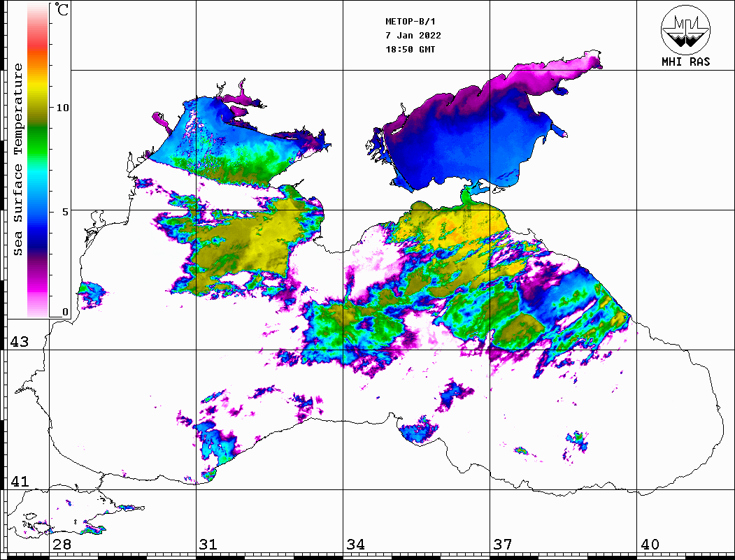The width and height of the screenshot is (735, 560).
Task: Click the '10' tick on temperature scale
Action: pos(62,108)
